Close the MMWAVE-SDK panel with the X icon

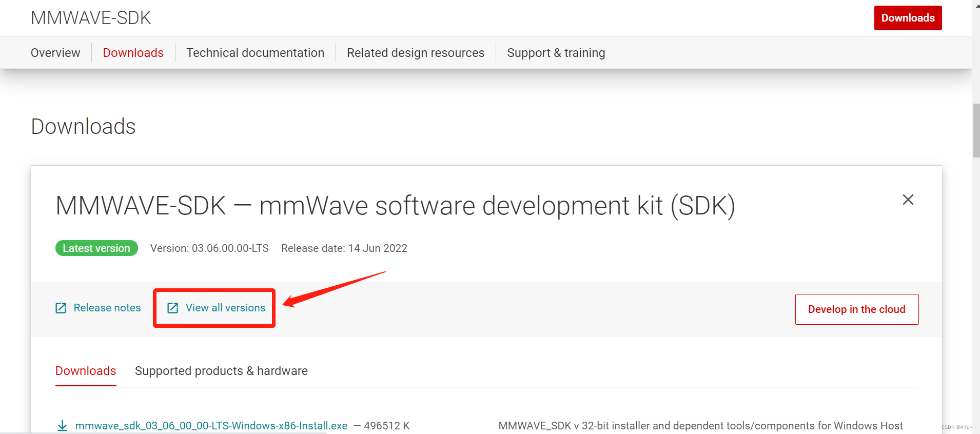point(908,200)
